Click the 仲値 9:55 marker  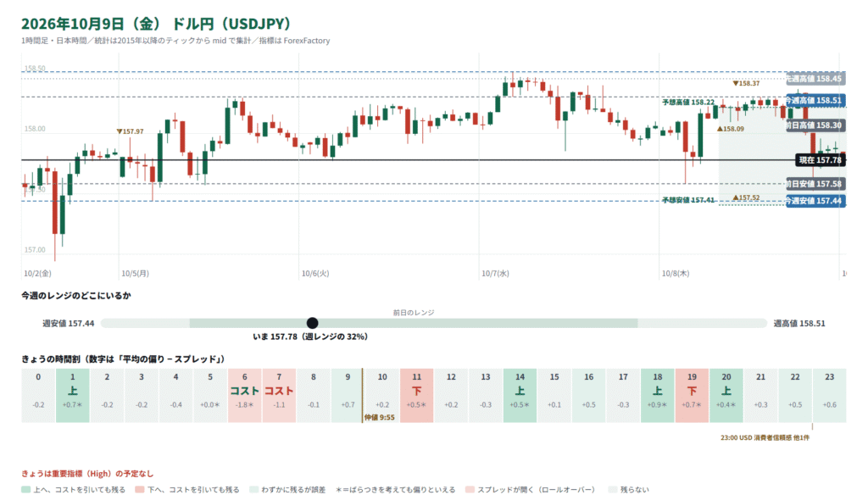click(x=380, y=418)
